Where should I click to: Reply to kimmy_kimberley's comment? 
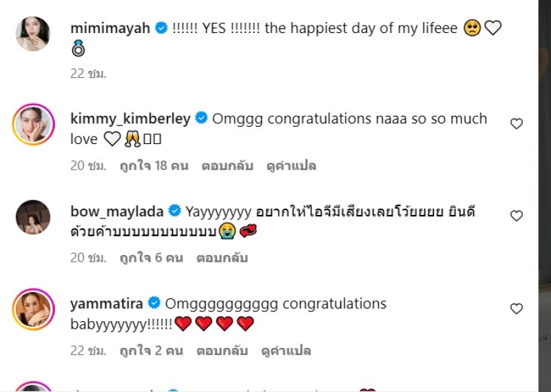click(x=227, y=166)
